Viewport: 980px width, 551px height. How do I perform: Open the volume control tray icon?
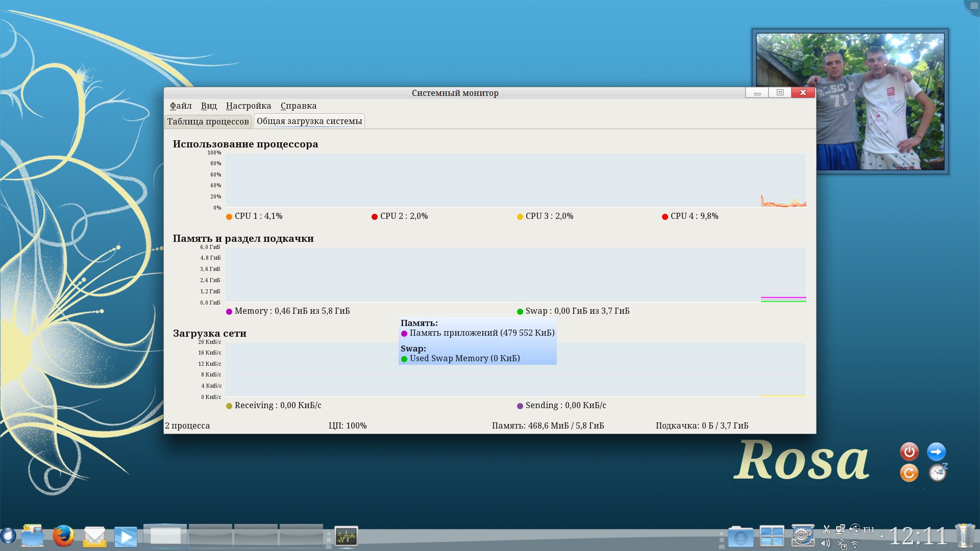pos(825,544)
